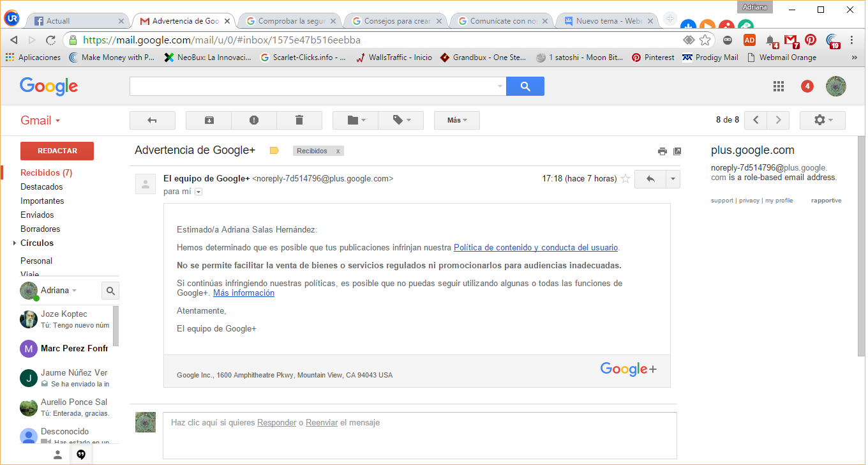Delete the message with the trash icon
868x465 pixels.
click(299, 120)
